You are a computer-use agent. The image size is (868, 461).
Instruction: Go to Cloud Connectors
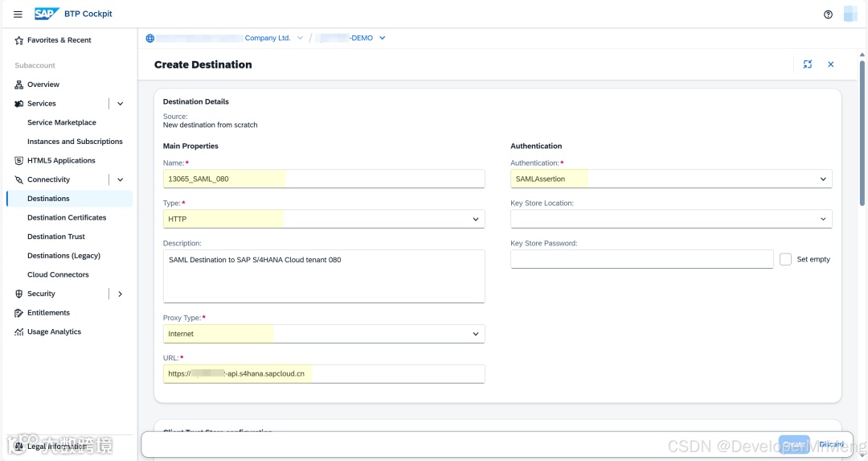pyautogui.click(x=58, y=274)
